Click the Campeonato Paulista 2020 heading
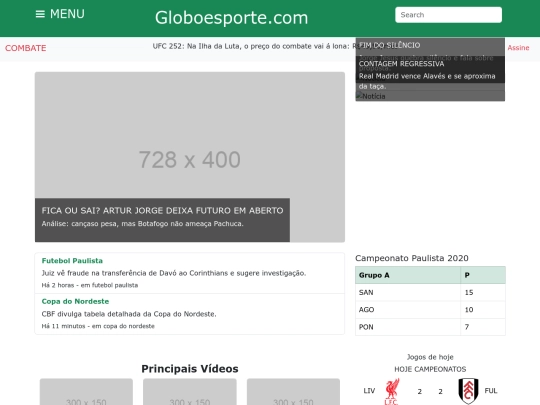Image resolution: width=540 pixels, height=405 pixels. coord(412,258)
